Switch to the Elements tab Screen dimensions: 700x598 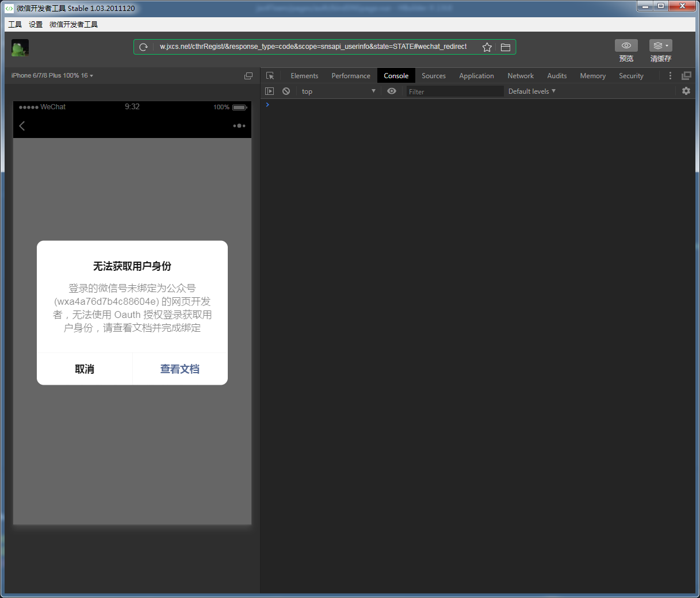pos(304,76)
